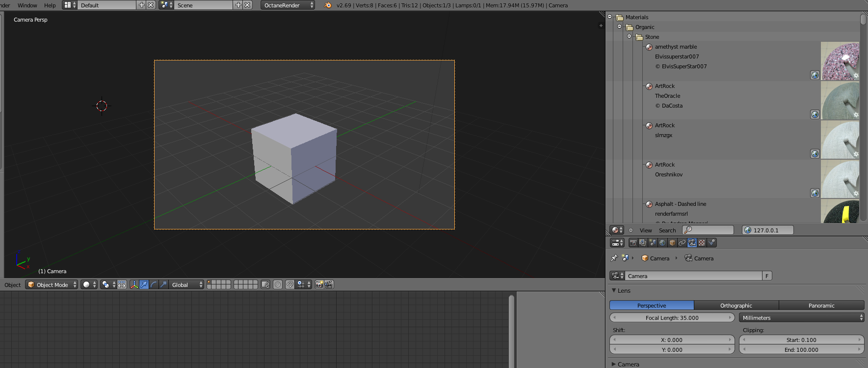Toggle lock camera and layers to scene
868x368 pixels.
265,284
